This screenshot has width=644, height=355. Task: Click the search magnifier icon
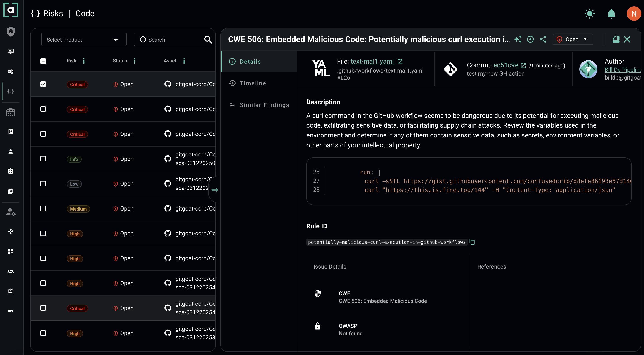pyautogui.click(x=208, y=40)
